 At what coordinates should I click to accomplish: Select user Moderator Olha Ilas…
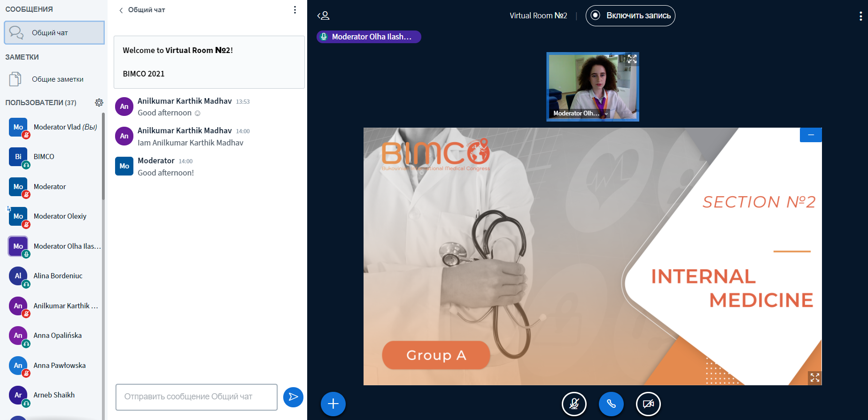[x=54, y=246]
